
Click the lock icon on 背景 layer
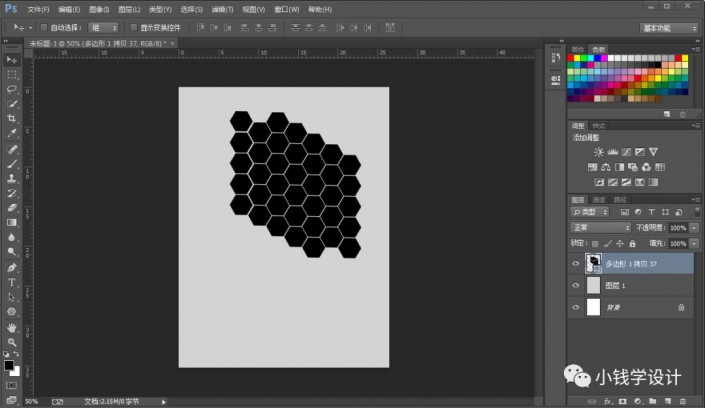(681, 307)
